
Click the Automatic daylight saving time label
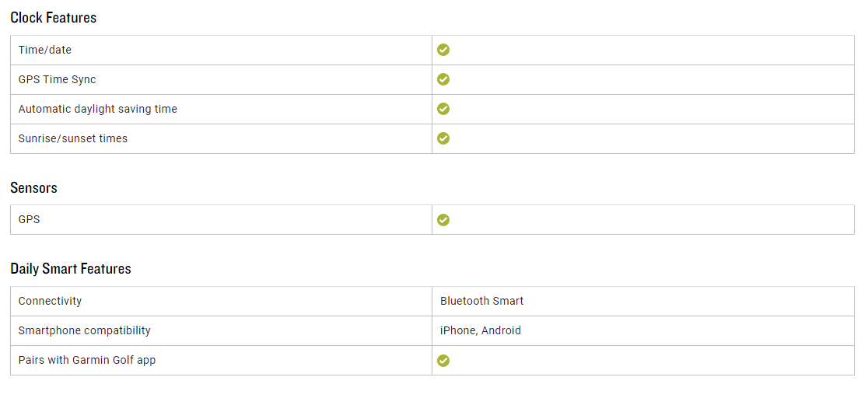pyautogui.click(x=98, y=109)
